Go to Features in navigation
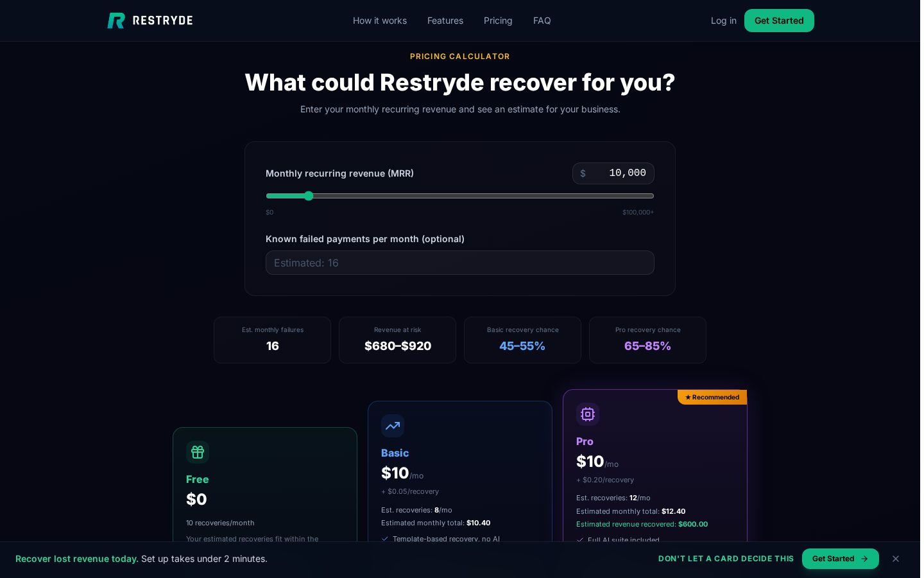This screenshot has height=578, width=924. click(445, 21)
